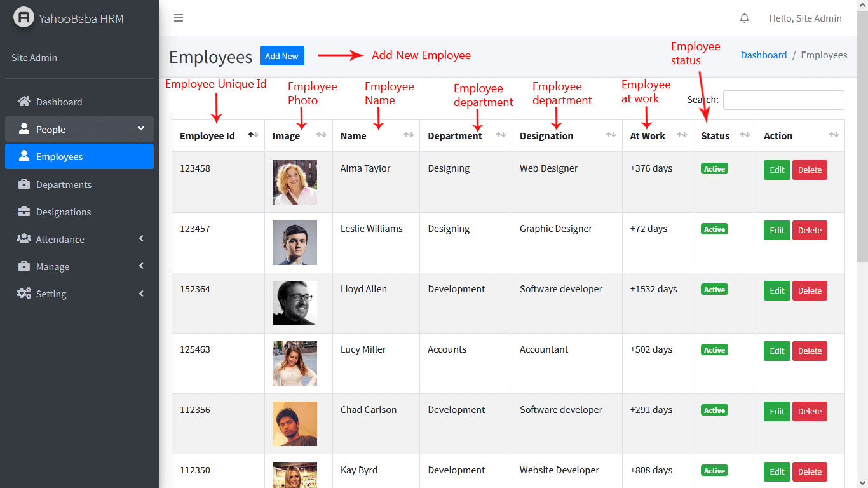The height and width of the screenshot is (488, 868).
Task: Collapse the People sidebar section
Action: pyautogui.click(x=141, y=129)
